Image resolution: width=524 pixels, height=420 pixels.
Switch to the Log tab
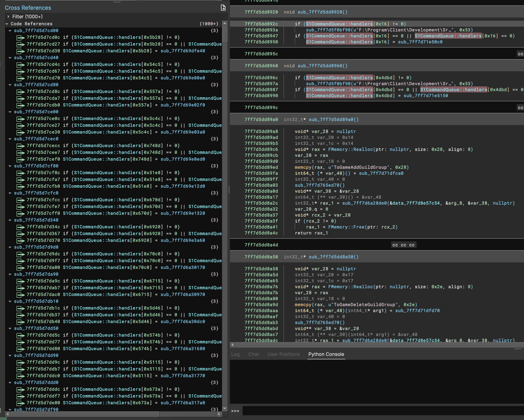(x=235, y=354)
